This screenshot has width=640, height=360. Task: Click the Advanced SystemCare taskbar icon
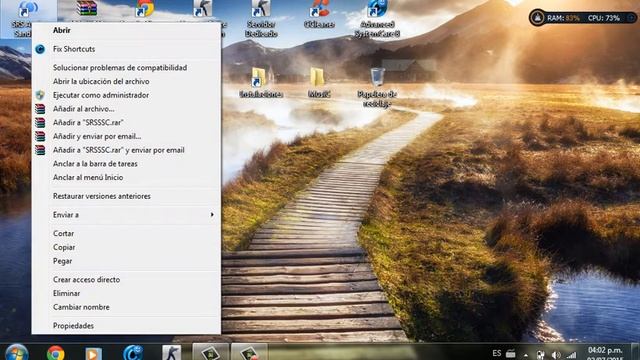click(x=133, y=353)
